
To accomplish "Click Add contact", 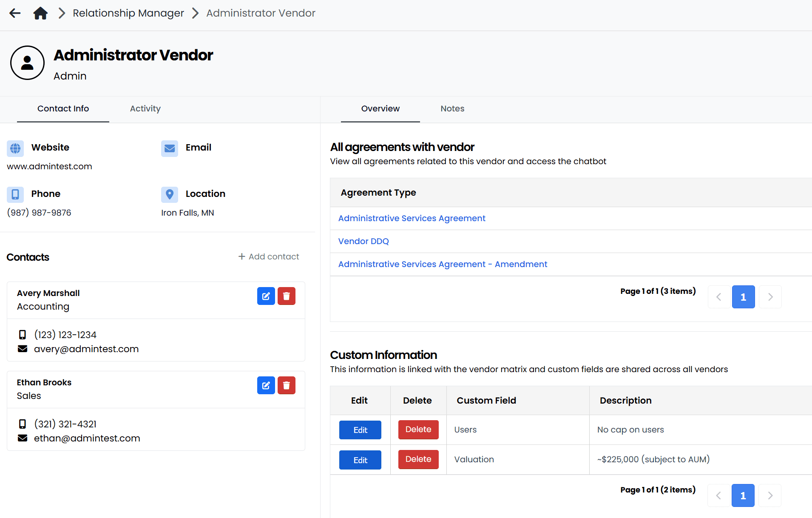I will [269, 256].
